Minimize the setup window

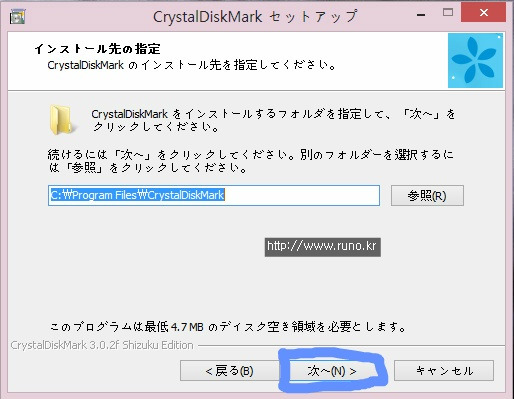pos(421,14)
